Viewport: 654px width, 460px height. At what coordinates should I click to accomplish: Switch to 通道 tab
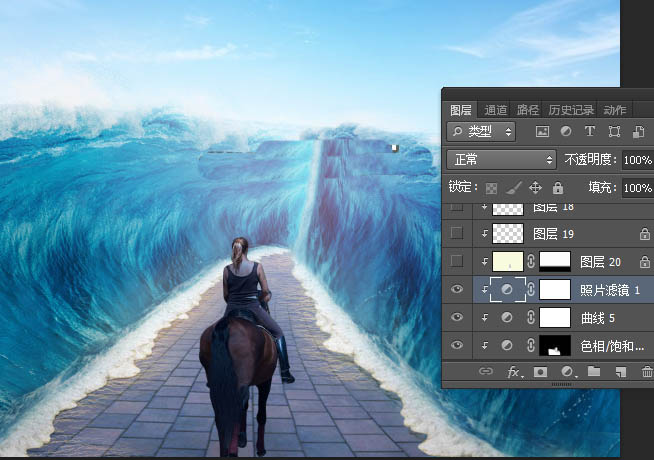(496, 110)
